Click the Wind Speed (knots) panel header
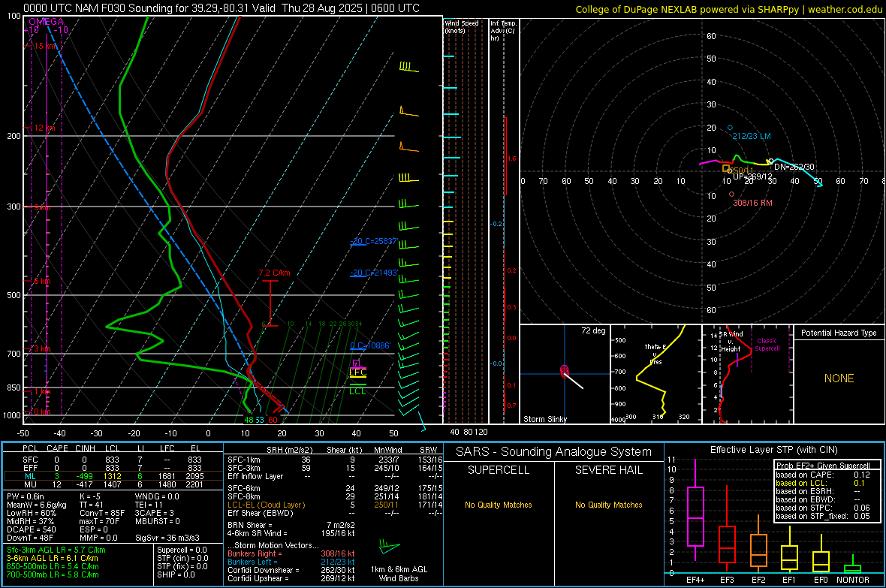 [x=461, y=26]
